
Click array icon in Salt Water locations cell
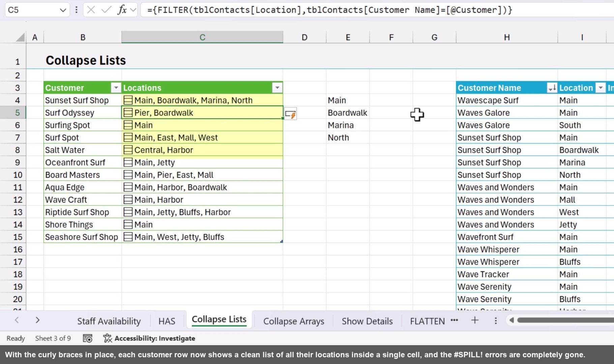coord(128,150)
